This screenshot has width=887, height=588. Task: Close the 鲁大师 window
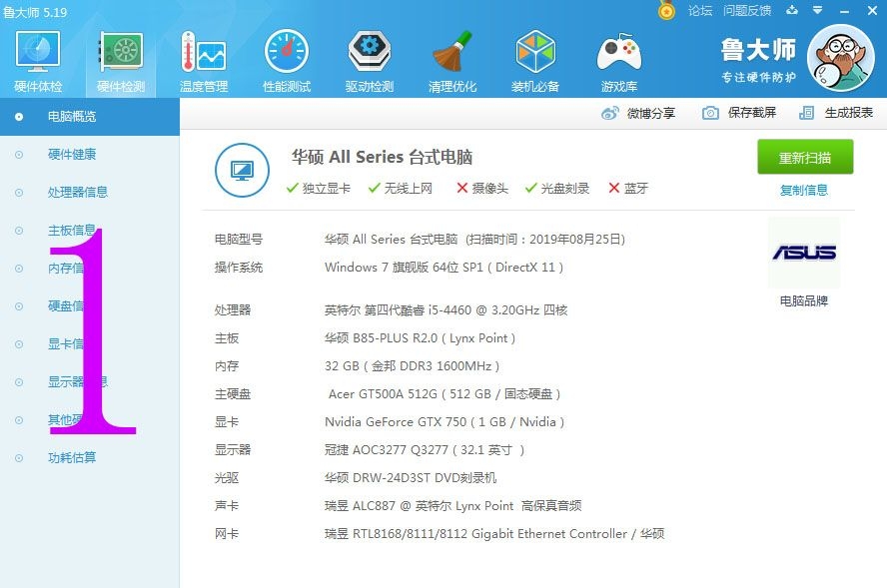point(872,11)
